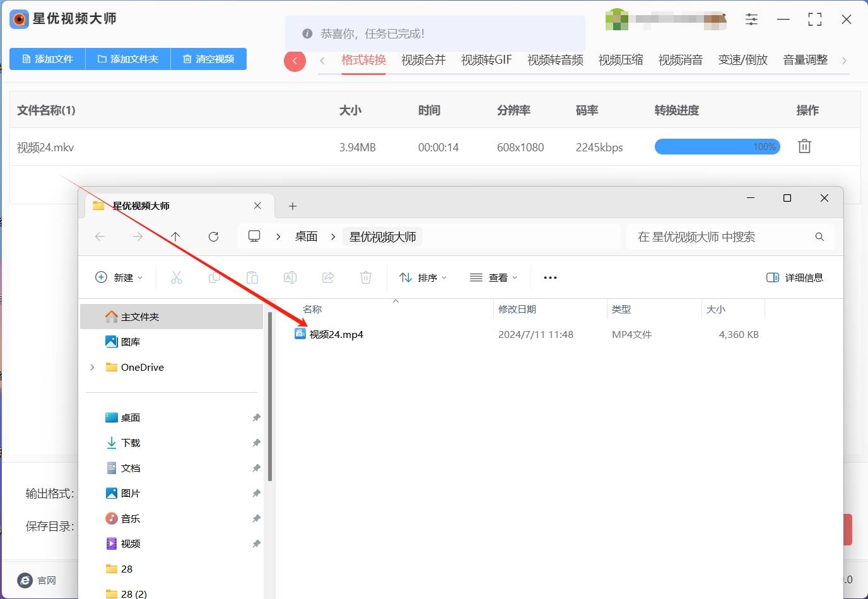Select 主文件夹 in the navigation pane
The height and width of the screenshot is (599, 868).
point(172,317)
